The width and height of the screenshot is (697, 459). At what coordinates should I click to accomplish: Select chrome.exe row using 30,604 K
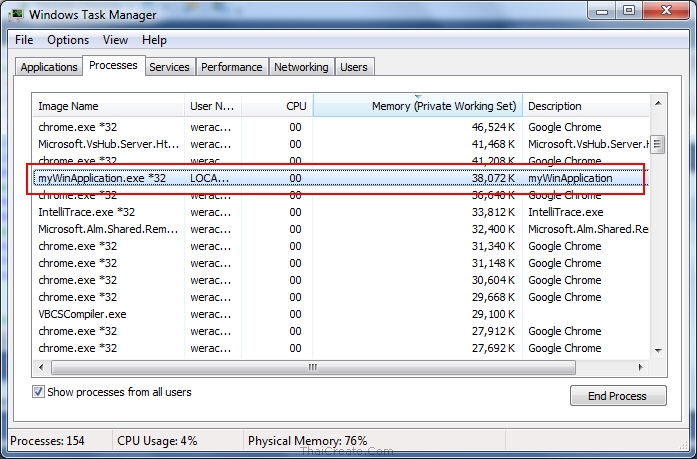341,280
